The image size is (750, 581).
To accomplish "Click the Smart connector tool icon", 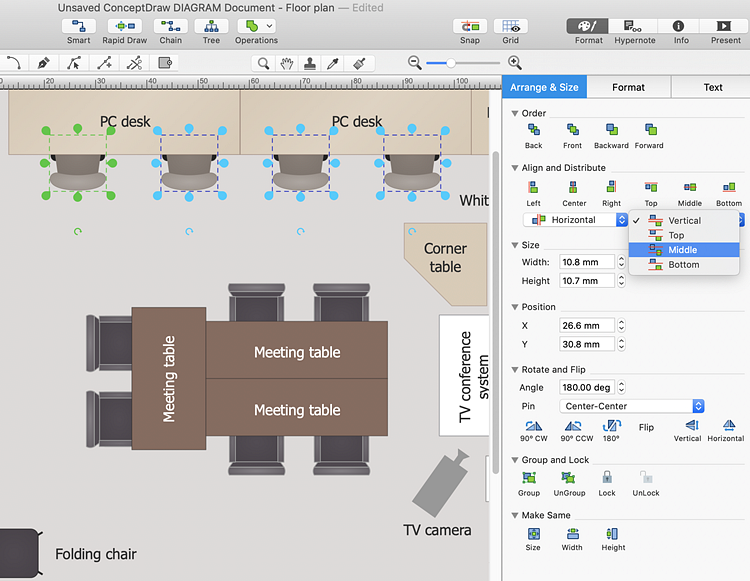I will coord(78,26).
